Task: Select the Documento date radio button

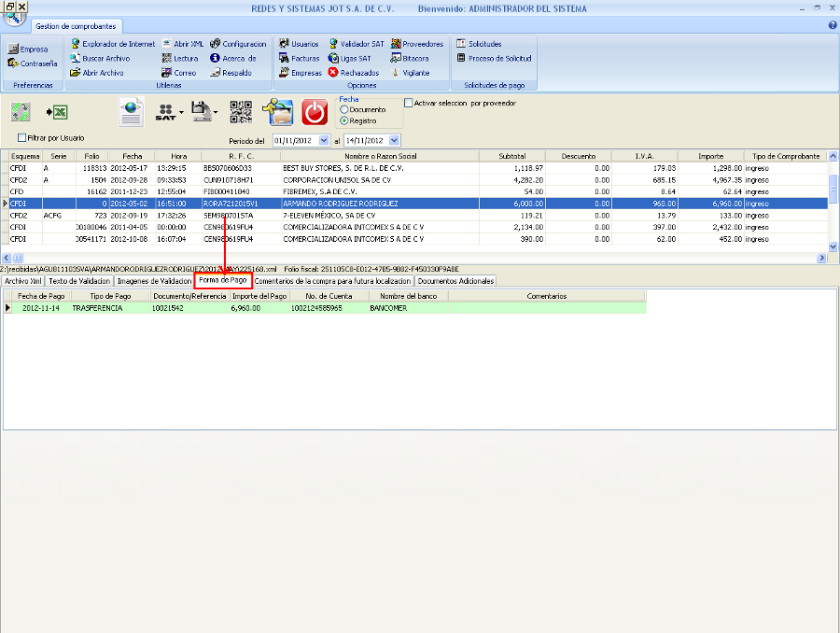Action: [344, 109]
